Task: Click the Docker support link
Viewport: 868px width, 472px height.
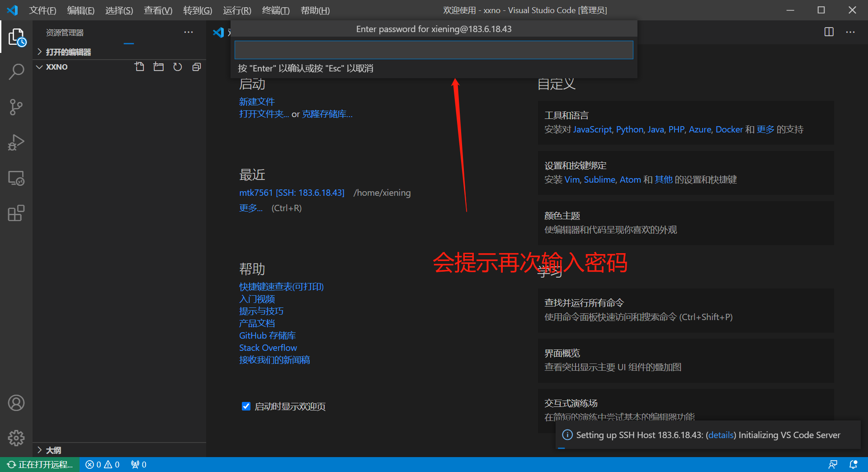Action: pyautogui.click(x=729, y=129)
